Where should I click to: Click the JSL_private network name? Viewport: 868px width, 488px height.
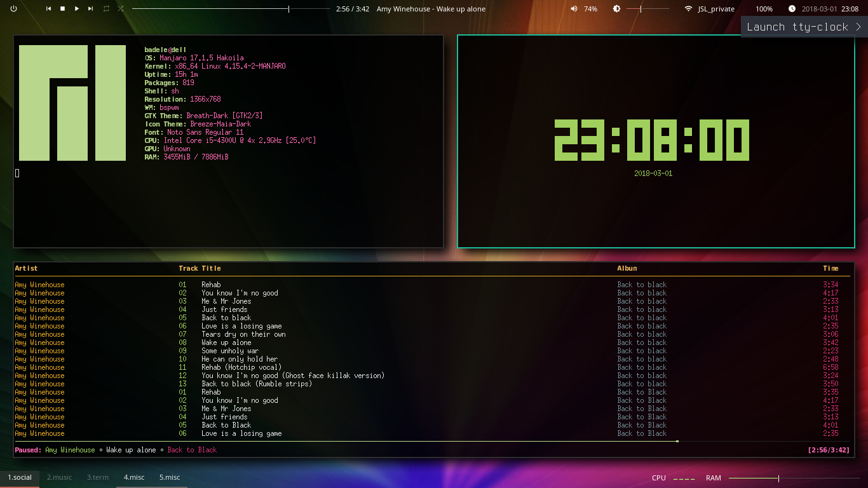point(716,9)
